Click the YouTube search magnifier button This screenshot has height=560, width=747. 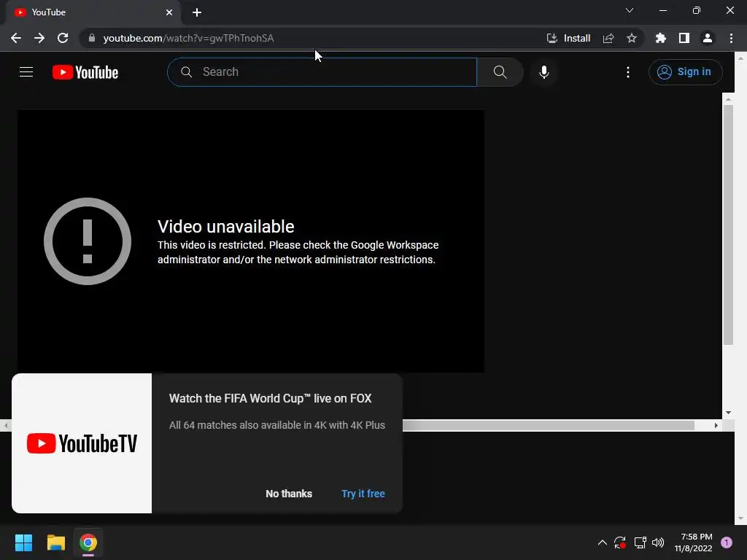point(500,72)
